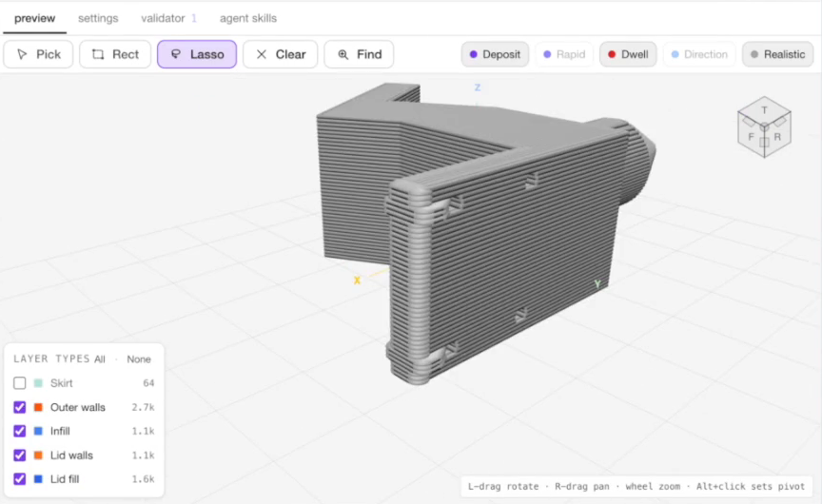This screenshot has height=504, width=822.
Task: Click the Skirt layer label
Action: pos(61,383)
